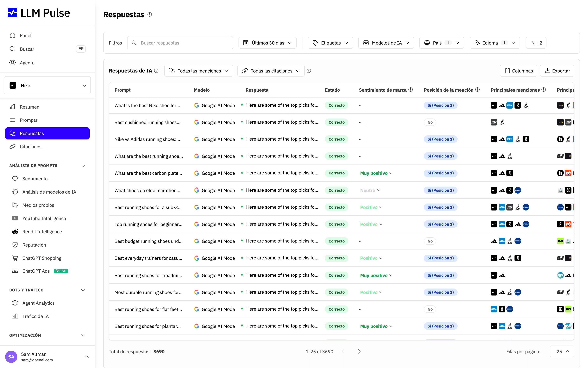Screen dimensions: 588x368
Task: Open the Idioma filter dropdown
Action: pos(495,43)
